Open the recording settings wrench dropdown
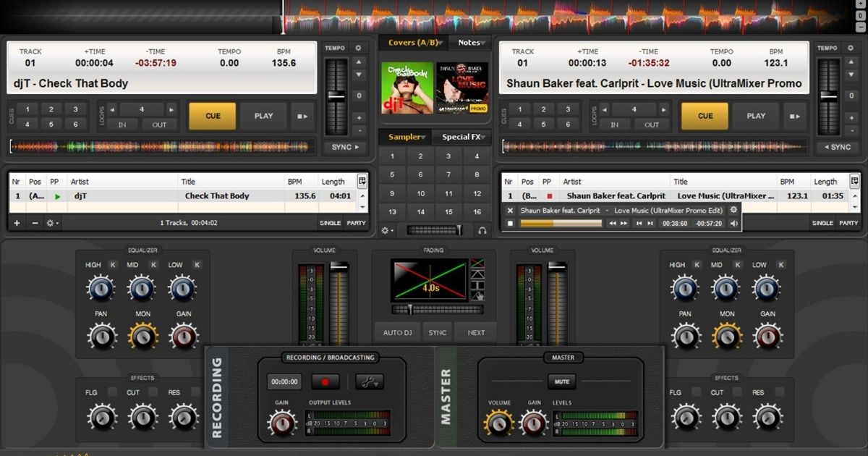 (x=369, y=381)
